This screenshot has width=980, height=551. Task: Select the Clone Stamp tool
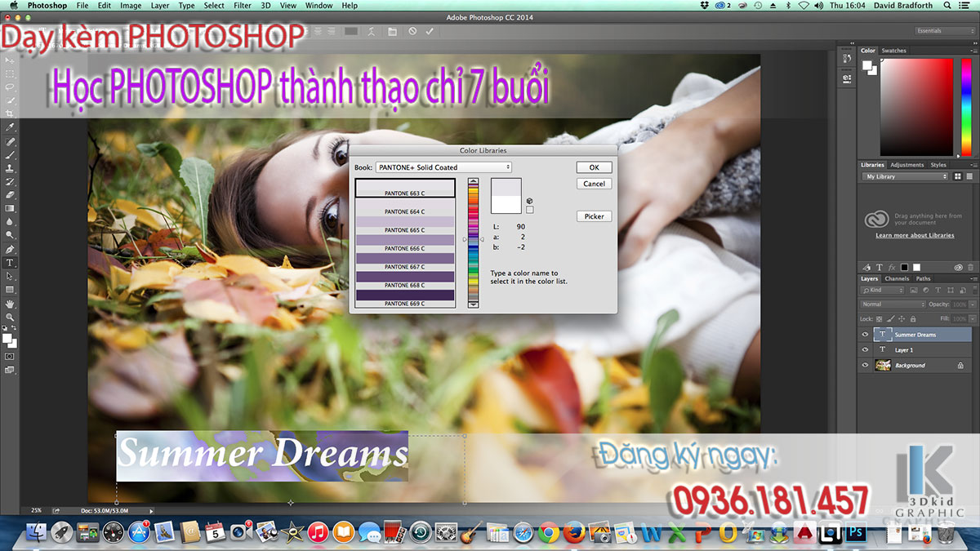[10, 168]
